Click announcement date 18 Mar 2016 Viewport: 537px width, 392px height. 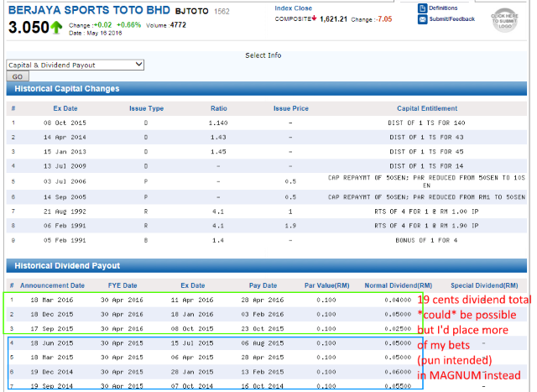click(52, 300)
